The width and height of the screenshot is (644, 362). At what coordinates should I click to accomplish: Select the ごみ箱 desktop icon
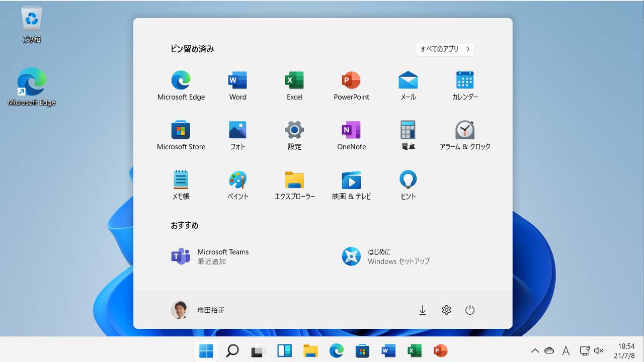[x=31, y=25]
